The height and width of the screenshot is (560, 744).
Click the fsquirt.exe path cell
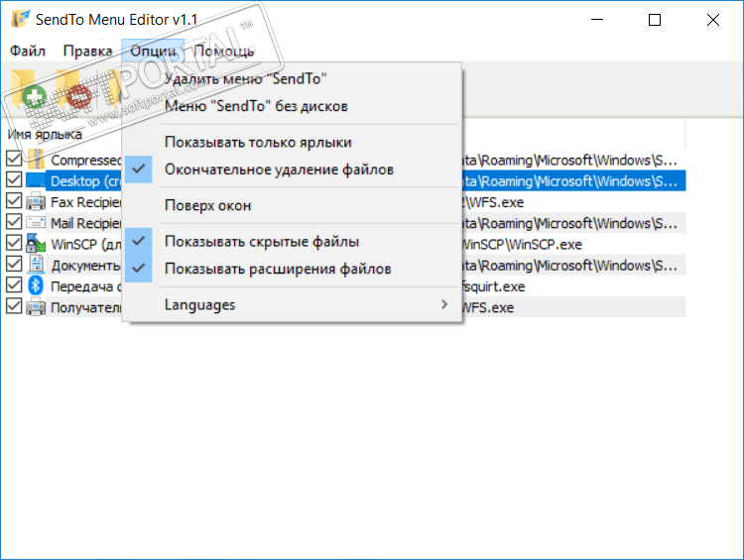(x=493, y=286)
